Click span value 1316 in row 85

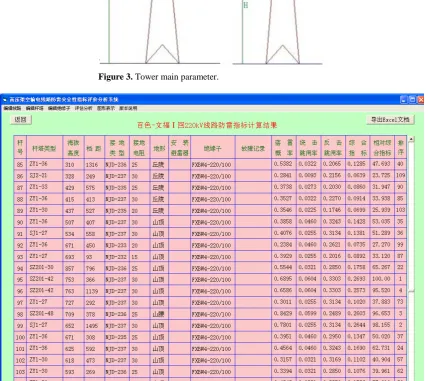[94, 164]
